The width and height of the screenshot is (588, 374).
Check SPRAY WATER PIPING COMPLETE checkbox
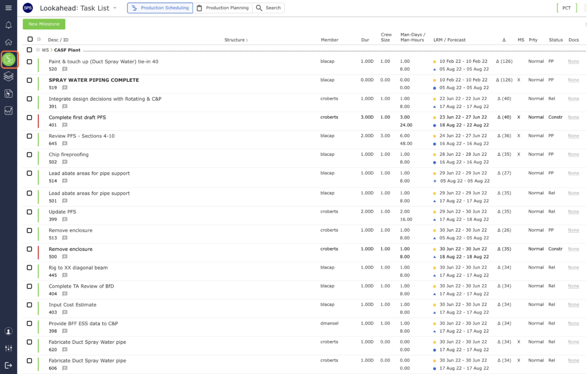pos(29,80)
